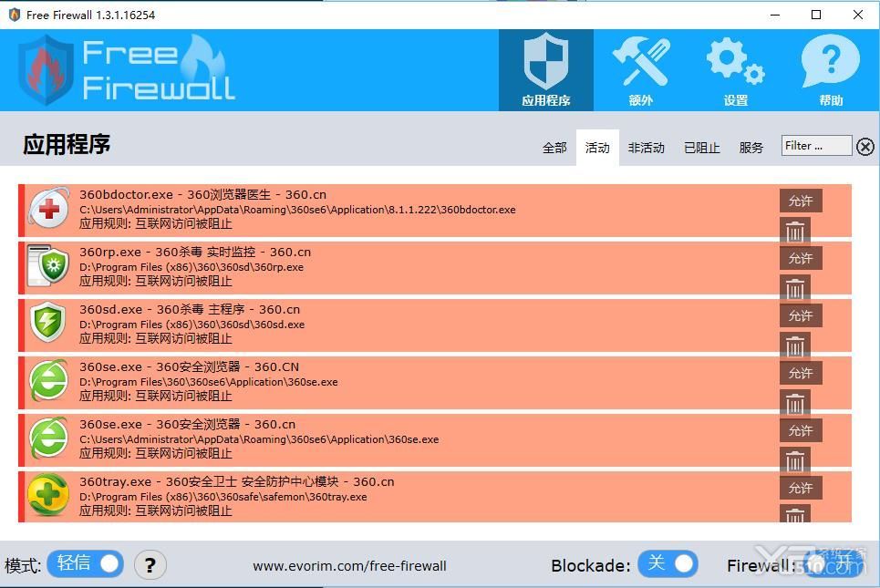Screen dimensions: 880x588
Task: Open the 帮助 (Help) section
Action: point(831,70)
